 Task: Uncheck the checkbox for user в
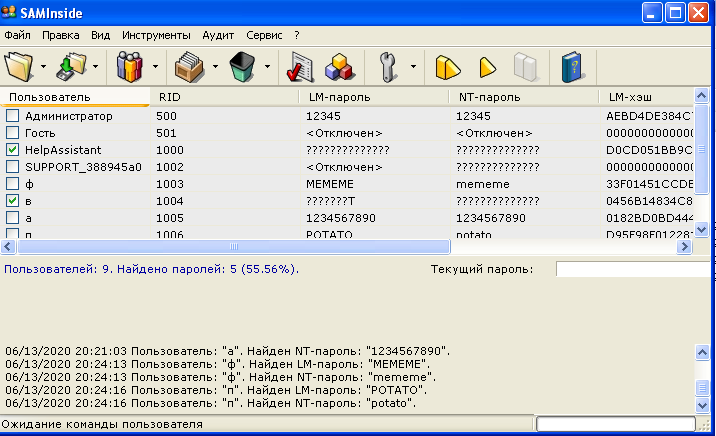[12, 200]
